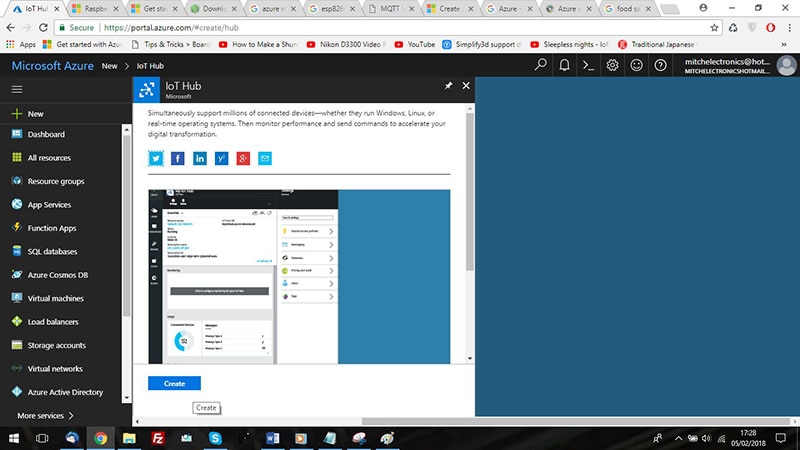Click the search magnifier in Azure header
The height and width of the screenshot is (450, 800).
(x=541, y=66)
